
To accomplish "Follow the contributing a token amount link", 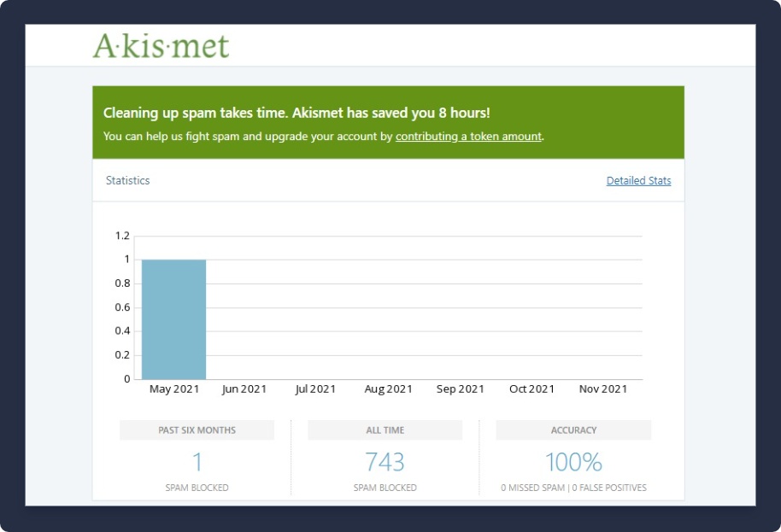I will [x=468, y=137].
